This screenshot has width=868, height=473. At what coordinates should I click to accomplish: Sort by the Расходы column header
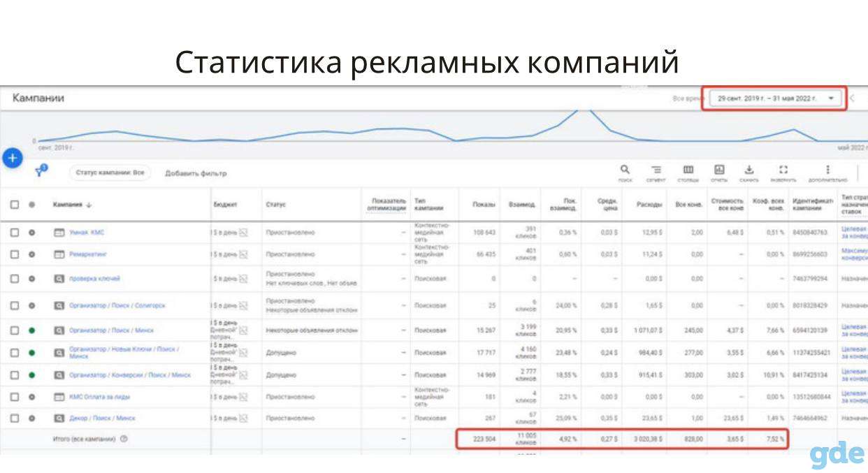[649, 205]
